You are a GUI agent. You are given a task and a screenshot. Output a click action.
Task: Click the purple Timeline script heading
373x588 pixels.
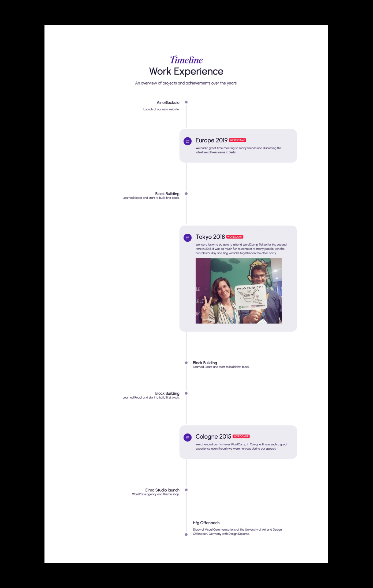[186, 60]
